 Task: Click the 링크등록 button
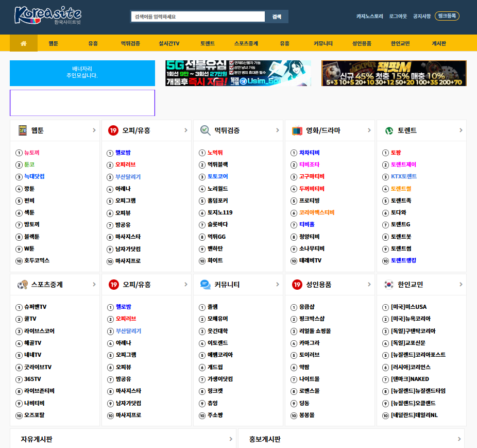coord(447,16)
